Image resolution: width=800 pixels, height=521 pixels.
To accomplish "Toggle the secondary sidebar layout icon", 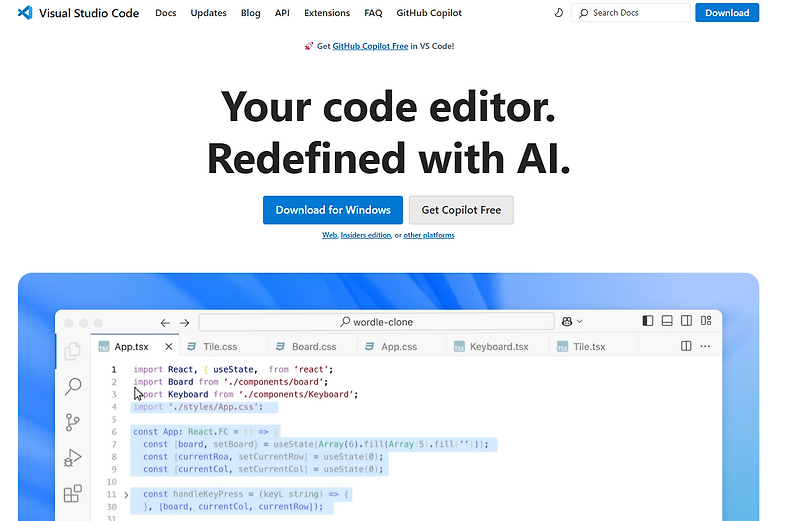I will click(x=686, y=320).
